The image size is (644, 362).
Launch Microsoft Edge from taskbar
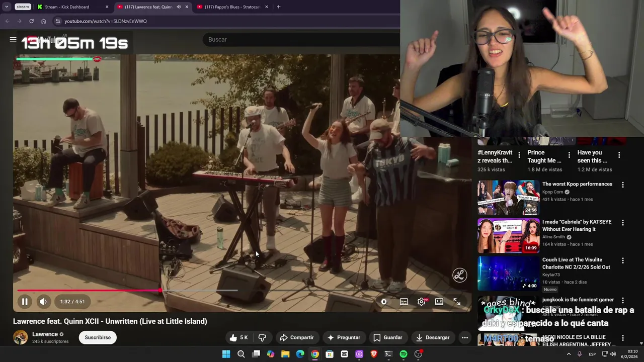pos(300,354)
